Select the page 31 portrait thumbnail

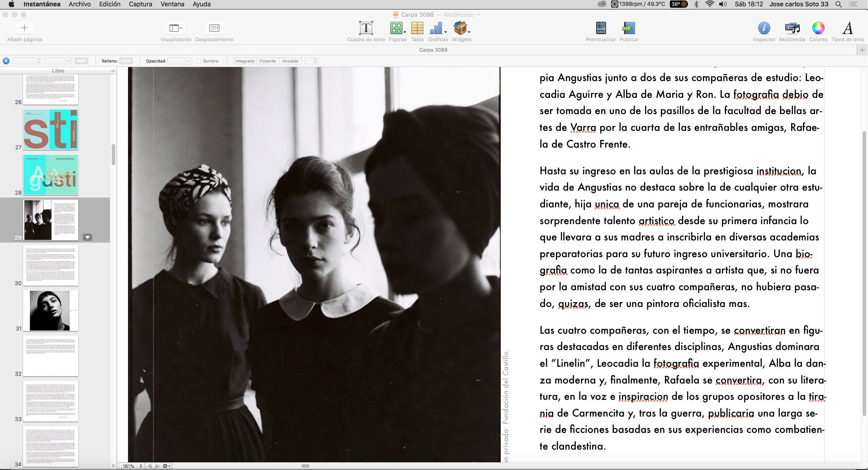pyautogui.click(x=51, y=311)
